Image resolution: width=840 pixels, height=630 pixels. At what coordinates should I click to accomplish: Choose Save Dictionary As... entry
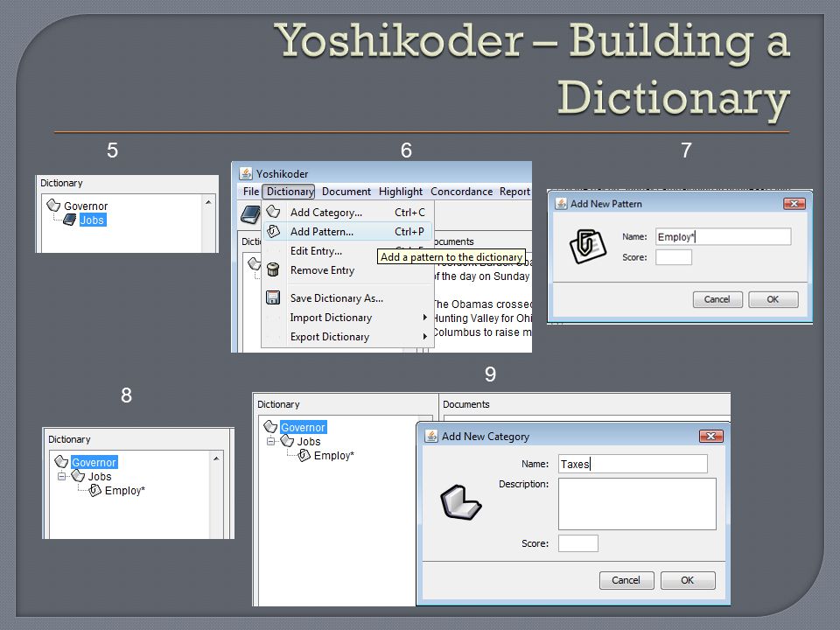click(x=347, y=297)
